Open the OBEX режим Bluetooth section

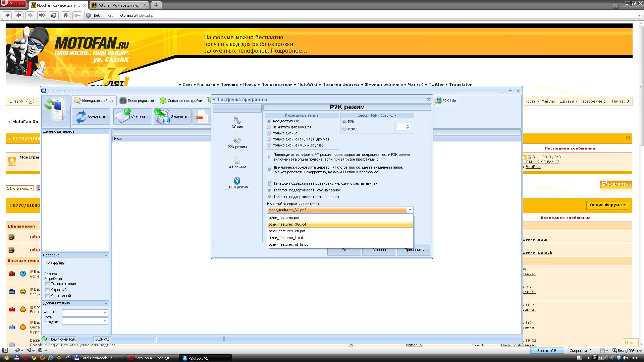click(237, 183)
